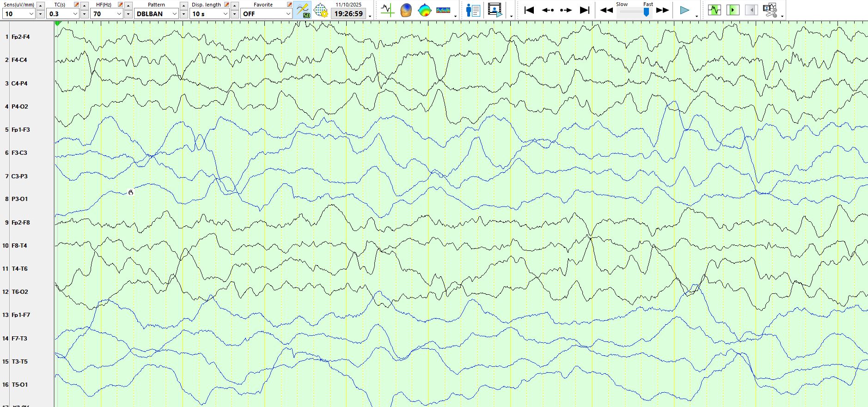Screen dimensions: 868x407
Task: Click the green marker at the trace start
Action: click(58, 23)
